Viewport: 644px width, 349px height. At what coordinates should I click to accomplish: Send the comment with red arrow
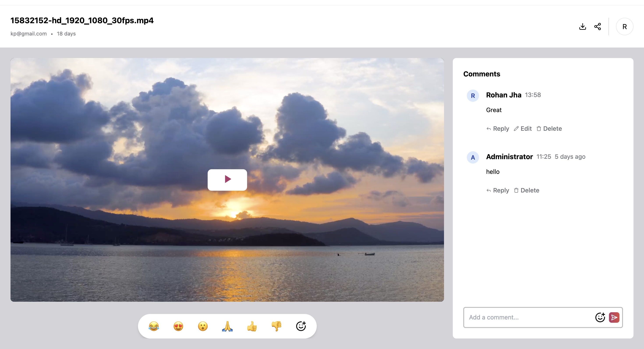pos(614,317)
